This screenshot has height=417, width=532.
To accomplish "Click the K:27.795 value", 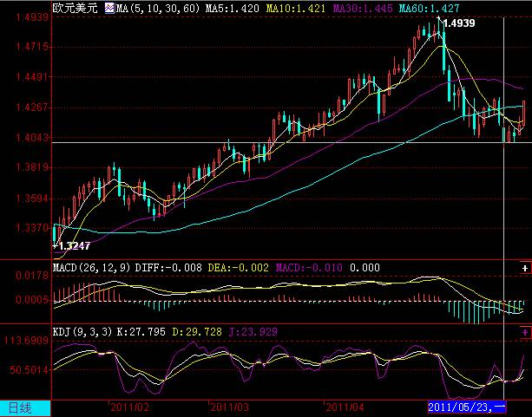I will pos(141,331).
